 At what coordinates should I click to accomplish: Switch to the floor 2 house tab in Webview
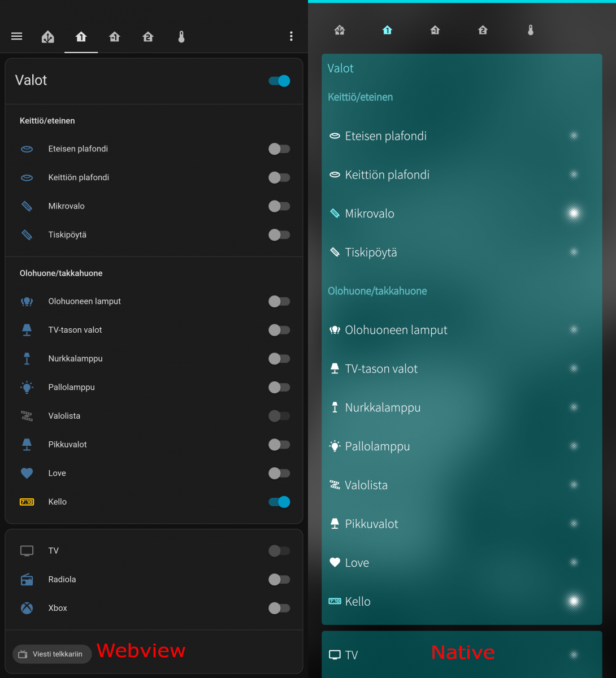click(148, 37)
